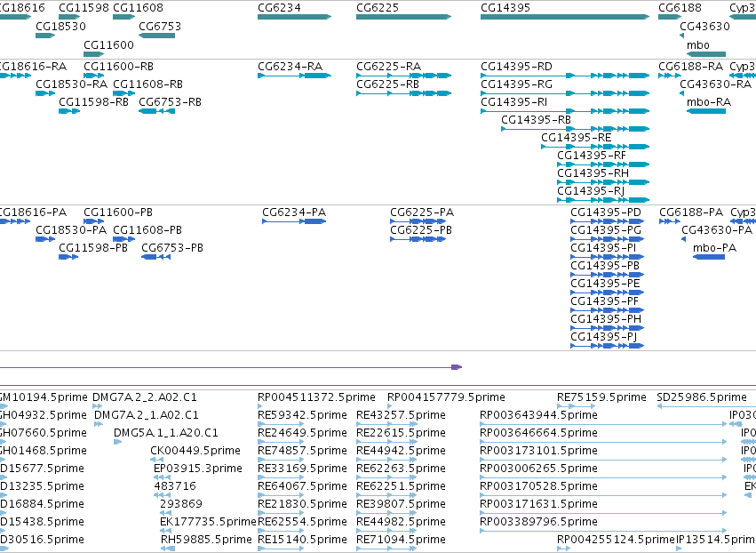Select EST SD25986.5prime

(x=702, y=397)
